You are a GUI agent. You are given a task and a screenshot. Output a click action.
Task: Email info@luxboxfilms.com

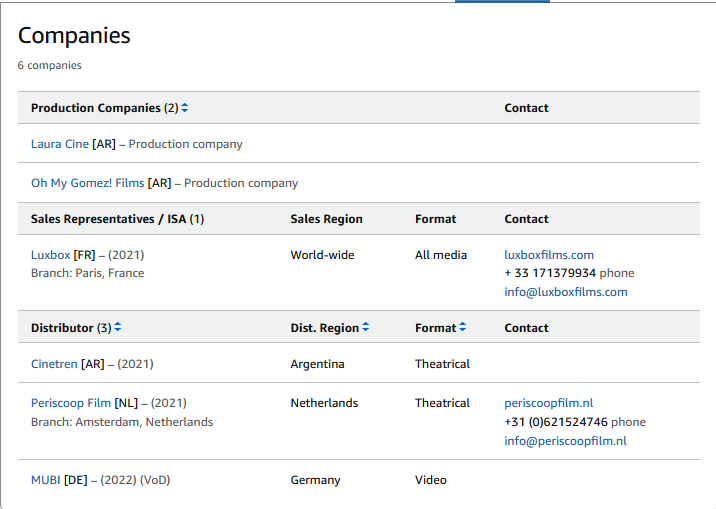click(x=566, y=292)
